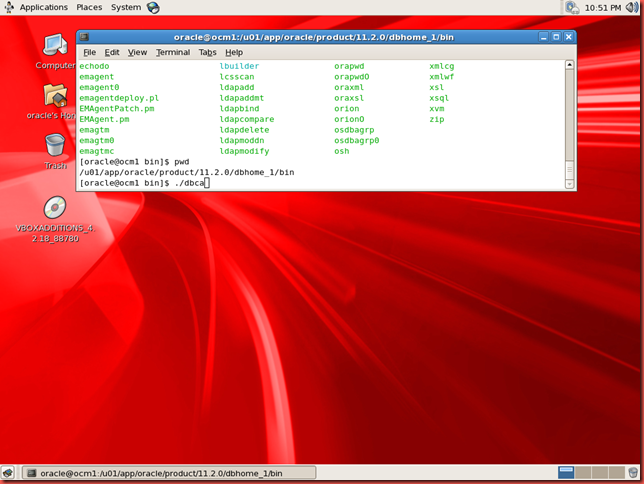Viewport: 644px width, 484px height.
Task: Switch to the second workspace in switcher
Action: click(583, 472)
